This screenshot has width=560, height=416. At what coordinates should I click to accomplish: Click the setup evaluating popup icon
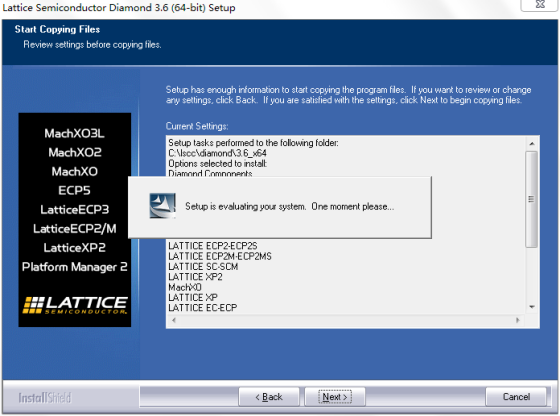(x=162, y=206)
